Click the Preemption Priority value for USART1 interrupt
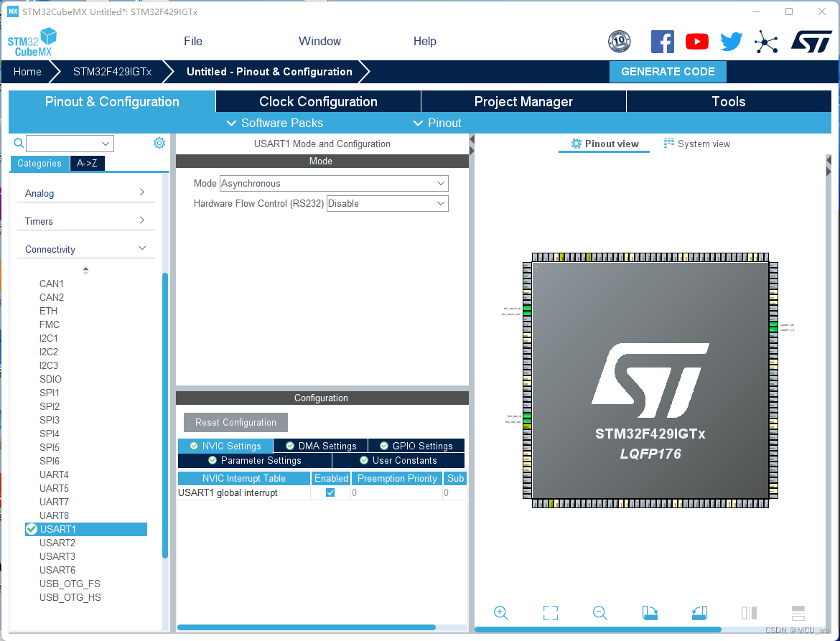 click(x=396, y=492)
